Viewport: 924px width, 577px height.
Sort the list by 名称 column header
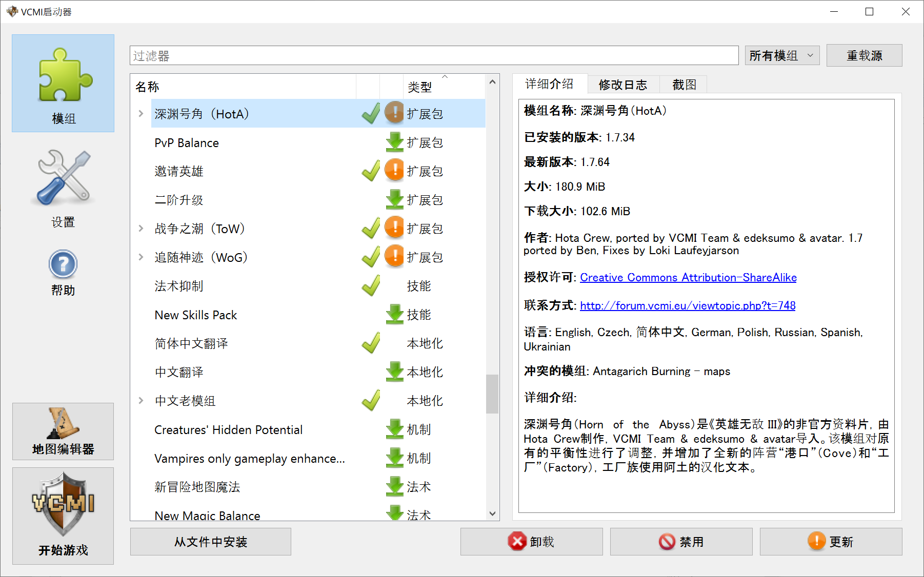(x=244, y=87)
